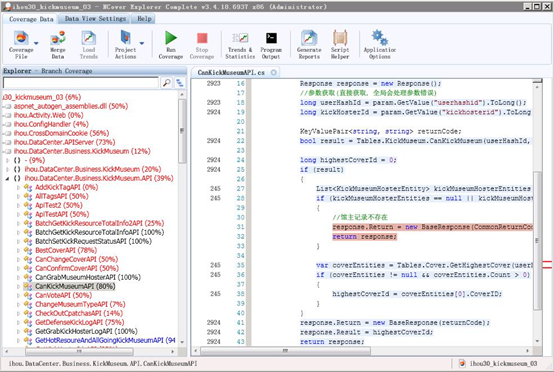Open the Data View Settings tab
This screenshot has width=554, height=372.
[95, 19]
